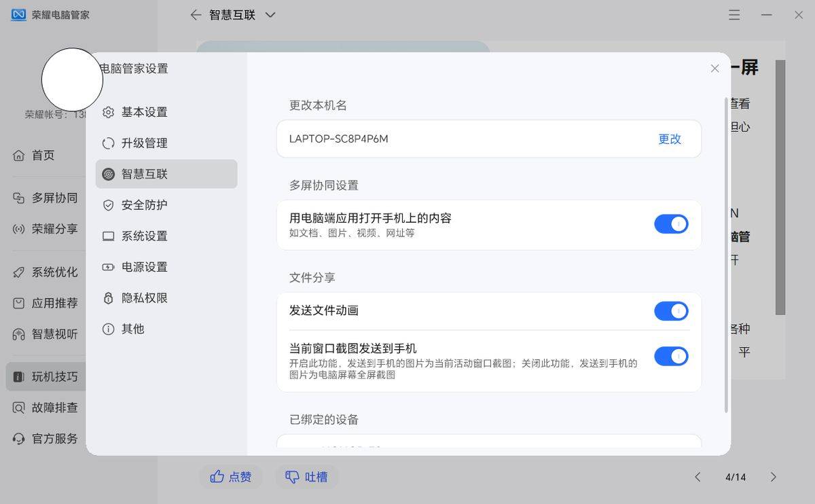Go to previous tip page arrow

pos(698,477)
